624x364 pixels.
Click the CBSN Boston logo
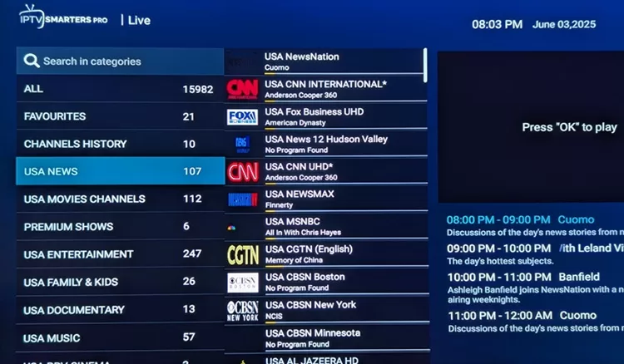[243, 283]
